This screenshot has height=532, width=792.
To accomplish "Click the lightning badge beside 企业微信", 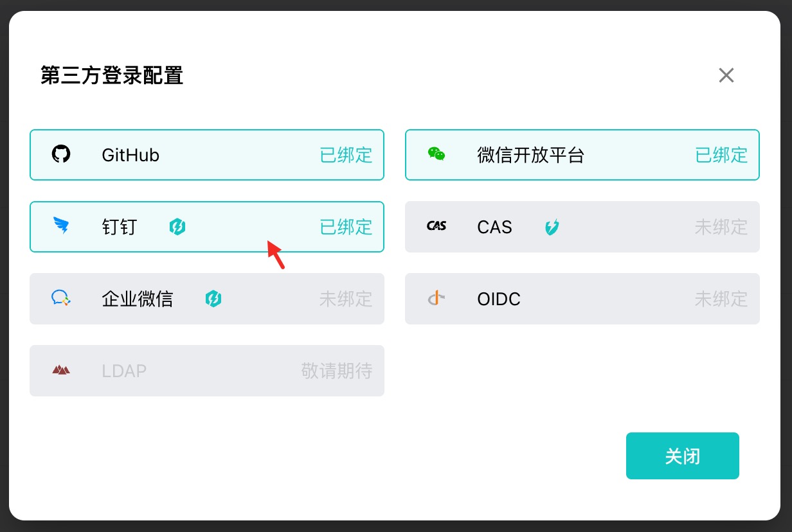I will click(213, 298).
